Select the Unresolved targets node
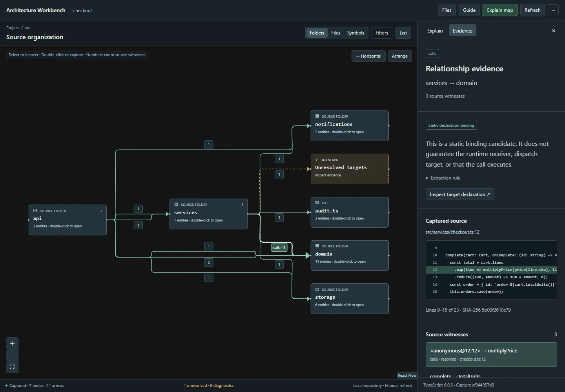The width and height of the screenshot is (565, 392). [x=350, y=169]
